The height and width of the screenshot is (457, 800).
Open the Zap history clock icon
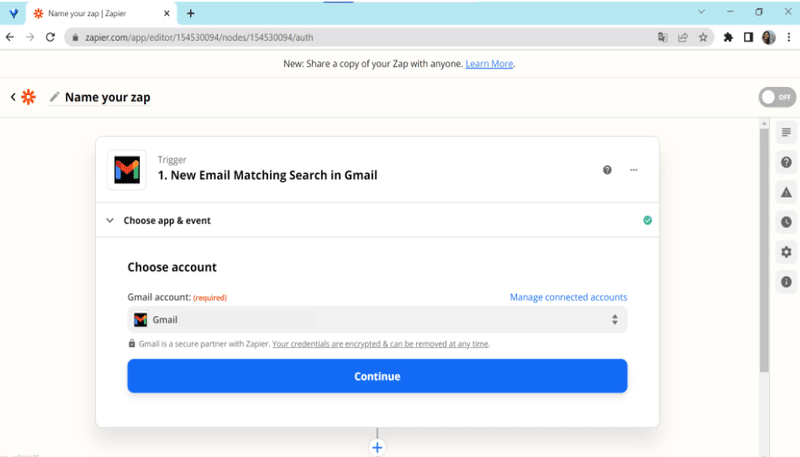pos(786,222)
